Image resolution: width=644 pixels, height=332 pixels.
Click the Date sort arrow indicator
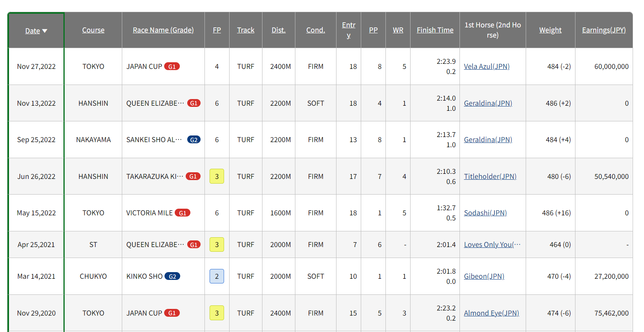point(45,31)
